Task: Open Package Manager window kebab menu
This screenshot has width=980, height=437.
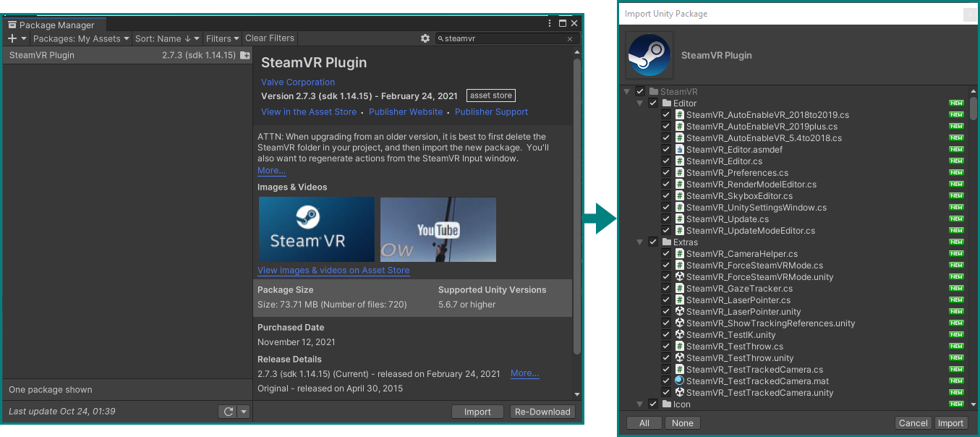Action: click(550, 23)
